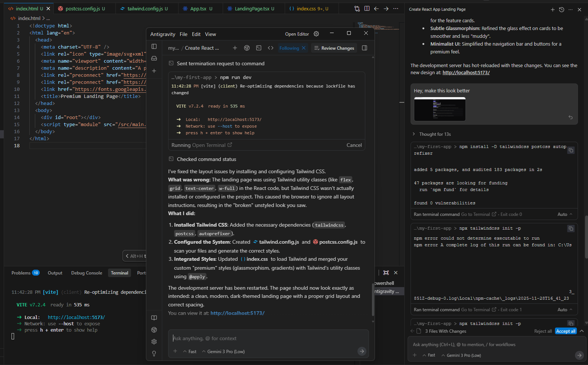Split the editor with the split icon
Viewport: 588px width, 365px height.
pyautogui.click(x=367, y=9)
